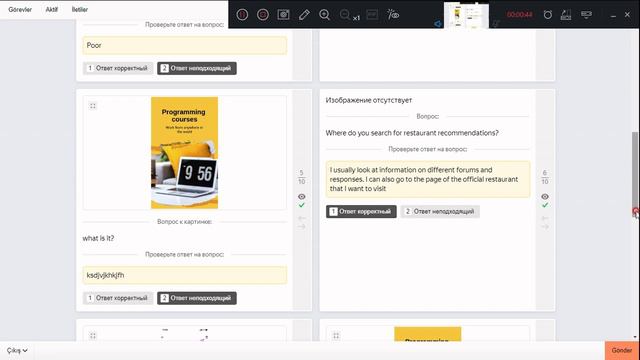Viewport: 640px width, 360px height.
Task: Click the scrollbar down arrow
Action: click(x=635, y=337)
